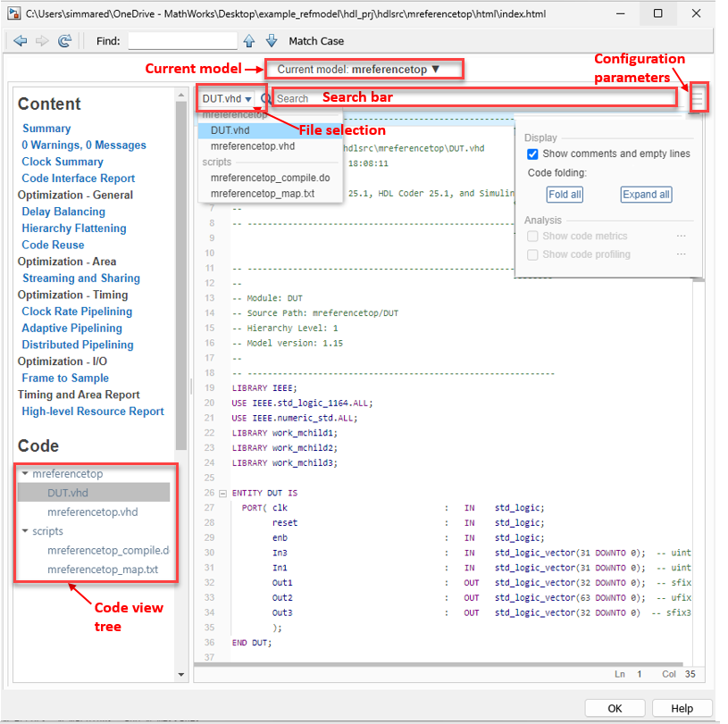This screenshot has height=724, width=728.
Task: Open the search magnifier next to DUT.vhd
Action: [x=267, y=97]
